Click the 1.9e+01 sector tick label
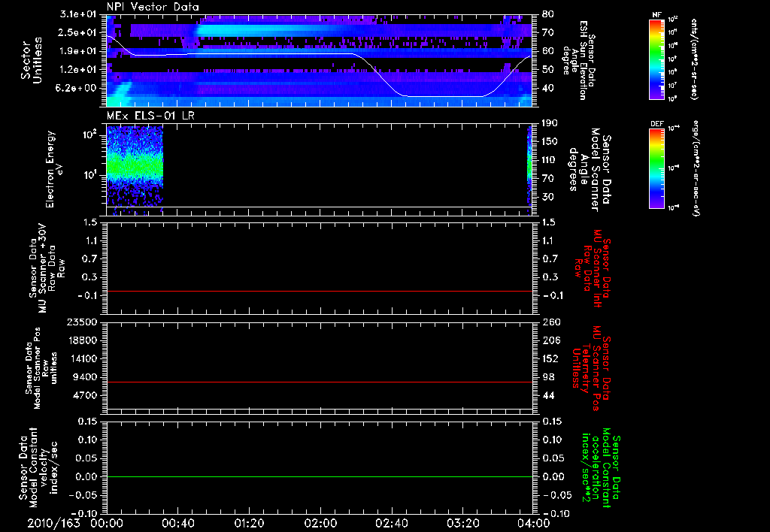 pos(78,51)
